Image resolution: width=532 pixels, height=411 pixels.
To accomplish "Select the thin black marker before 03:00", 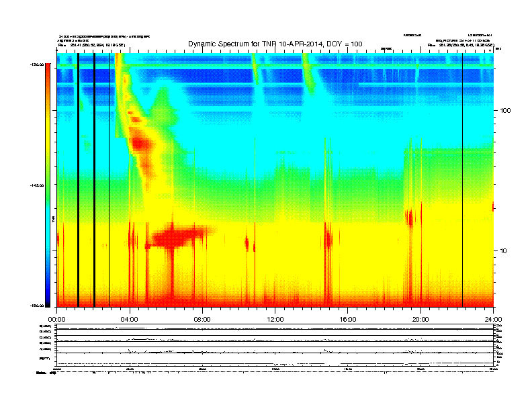I will 109,180.
